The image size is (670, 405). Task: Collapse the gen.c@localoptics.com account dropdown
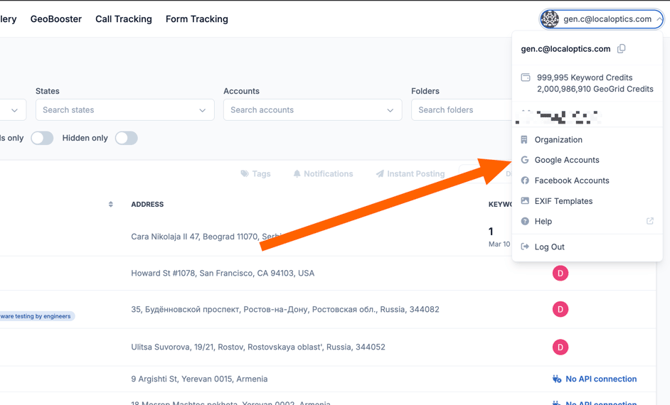[x=658, y=19]
